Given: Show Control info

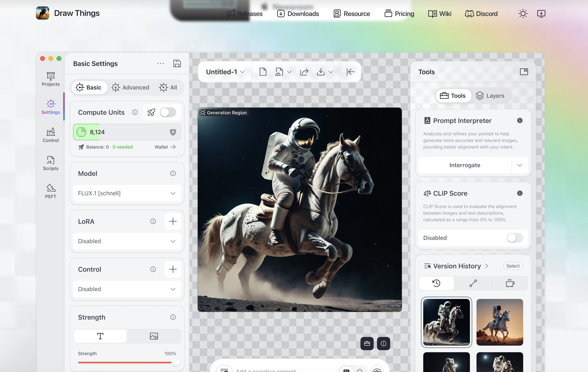Looking at the screenshot, I should (x=153, y=269).
